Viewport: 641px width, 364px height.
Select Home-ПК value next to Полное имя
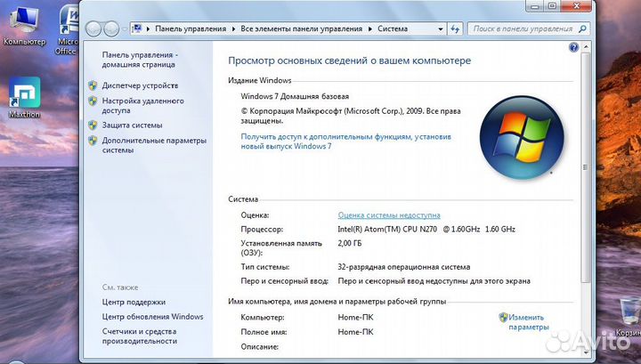coord(355,332)
